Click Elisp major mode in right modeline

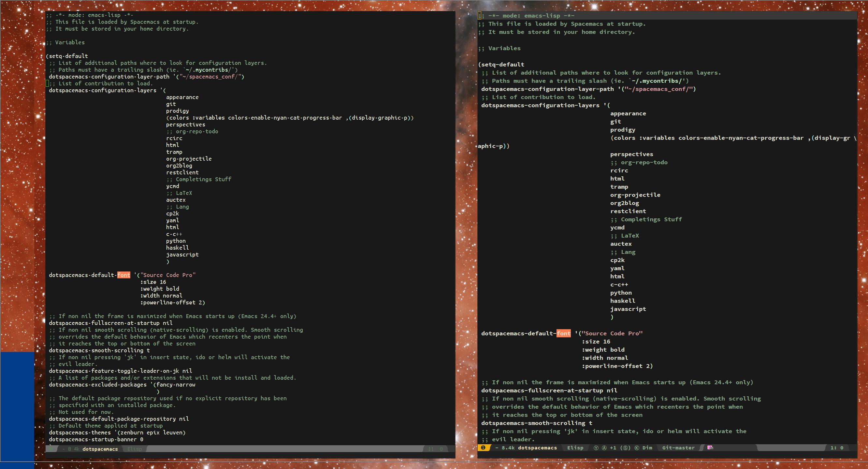[575, 448]
